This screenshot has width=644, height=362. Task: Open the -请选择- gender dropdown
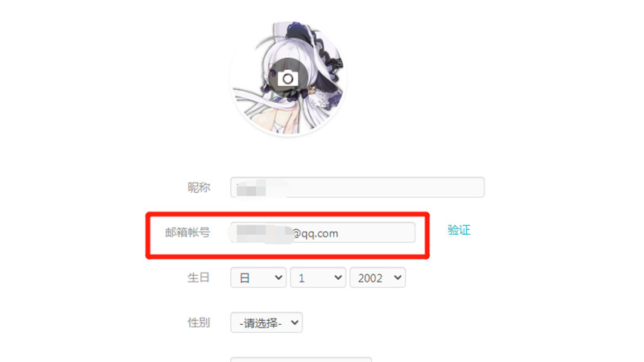pyautogui.click(x=266, y=323)
